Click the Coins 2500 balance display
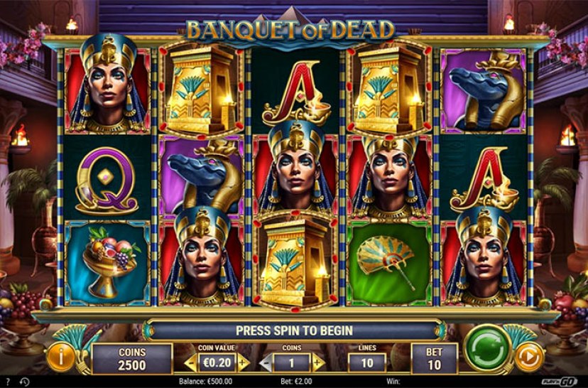The image size is (588, 388). click(x=132, y=359)
